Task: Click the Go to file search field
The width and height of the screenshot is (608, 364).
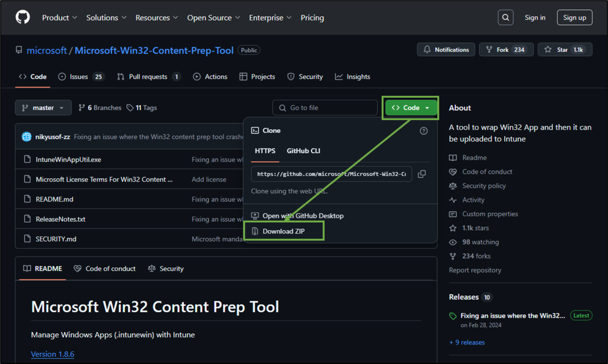Action: [x=325, y=108]
